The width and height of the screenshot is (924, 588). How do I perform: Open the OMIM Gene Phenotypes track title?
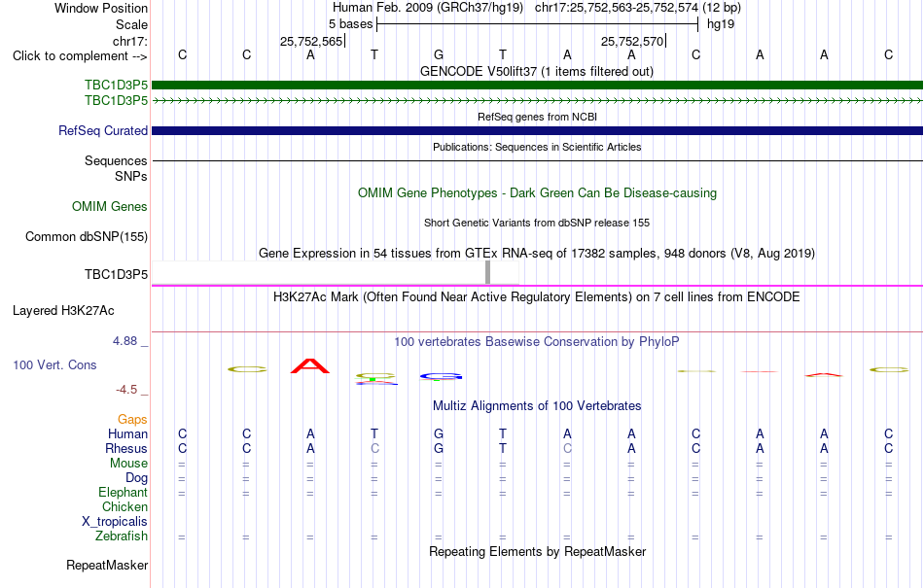pos(537,193)
